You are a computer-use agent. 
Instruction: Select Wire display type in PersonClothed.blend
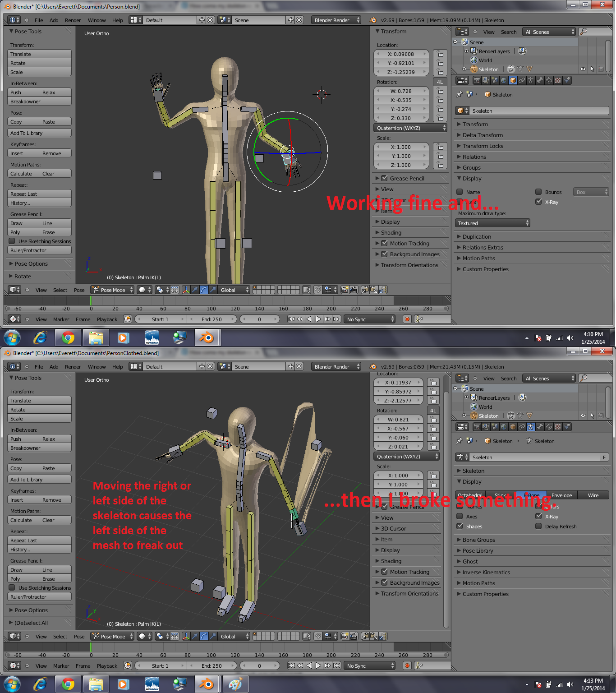[593, 495]
